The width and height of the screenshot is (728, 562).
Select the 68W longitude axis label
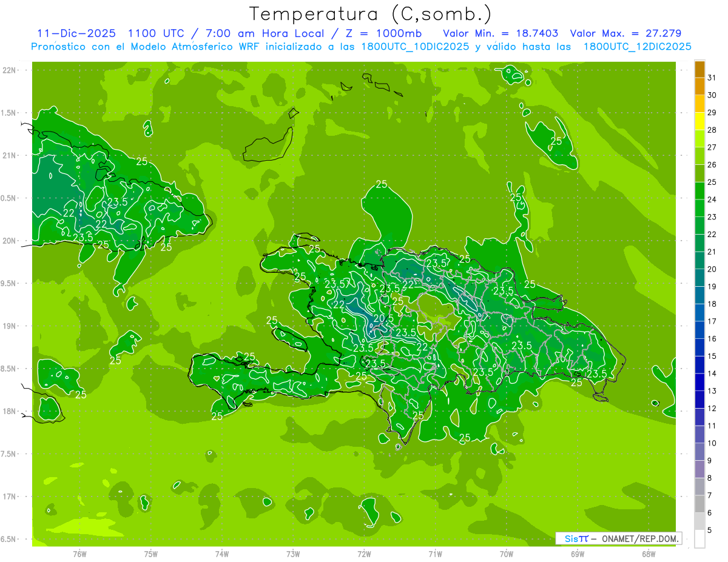click(649, 554)
